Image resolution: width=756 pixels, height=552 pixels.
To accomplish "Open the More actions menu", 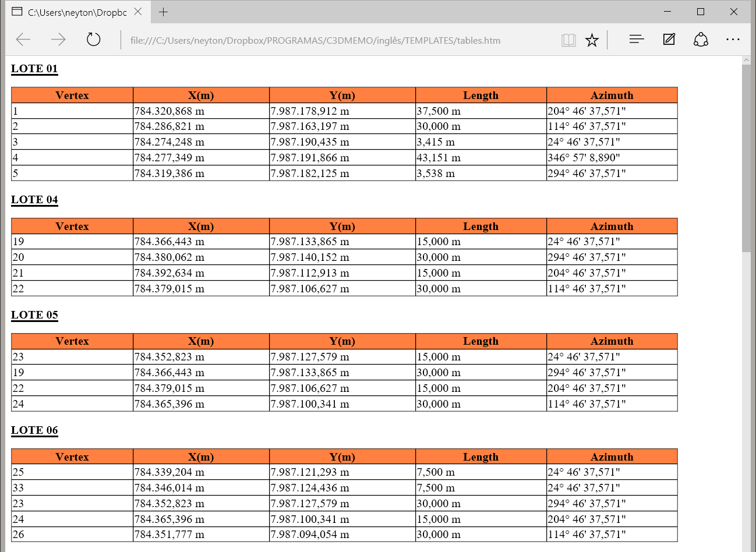I will (733, 40).
